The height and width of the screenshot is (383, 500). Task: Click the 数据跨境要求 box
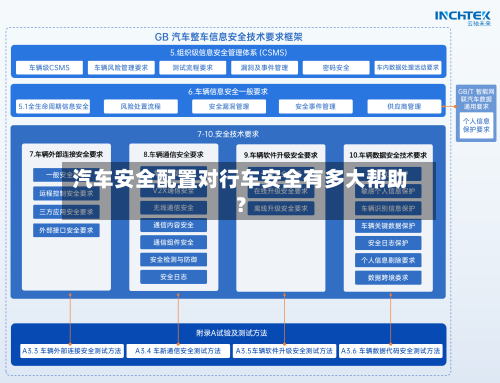click(x=388, y=278)
